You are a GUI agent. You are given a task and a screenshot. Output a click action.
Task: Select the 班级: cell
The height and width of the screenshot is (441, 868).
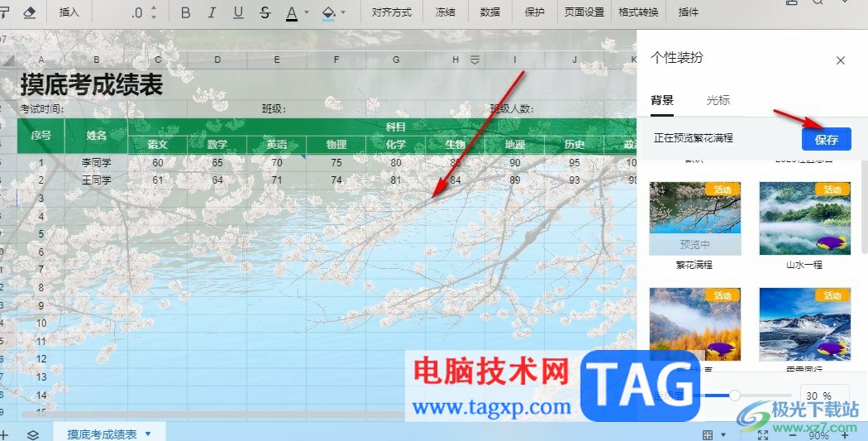coord(274,109)
